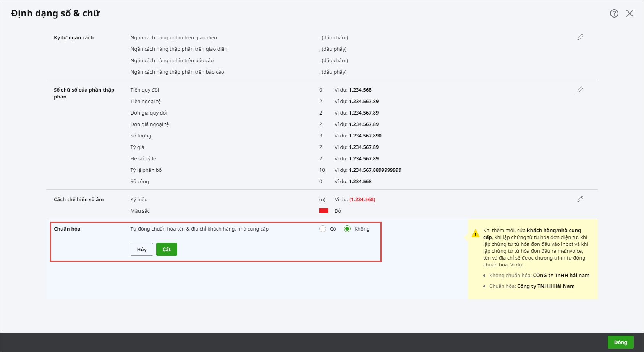This screenshot has width=644, height=352.
Task: Click the red (1.234.568) negative example
Action: coord(362,199)
